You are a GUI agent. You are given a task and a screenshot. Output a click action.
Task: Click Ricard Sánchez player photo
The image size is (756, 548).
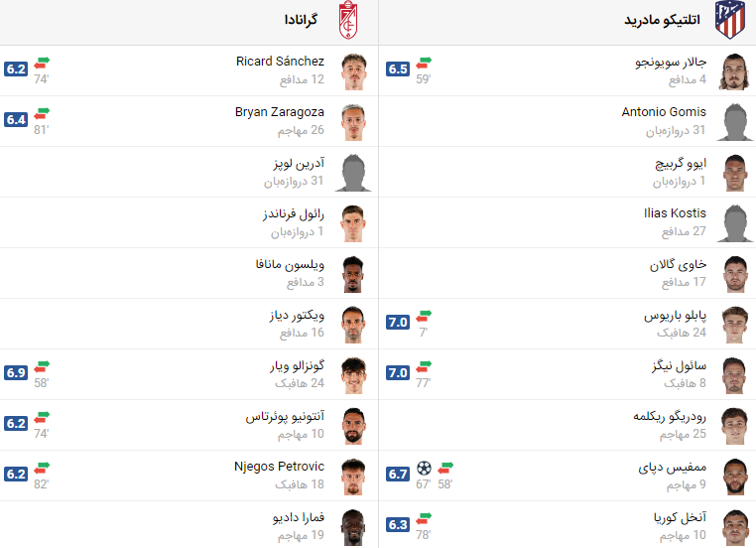click(353, 71)
